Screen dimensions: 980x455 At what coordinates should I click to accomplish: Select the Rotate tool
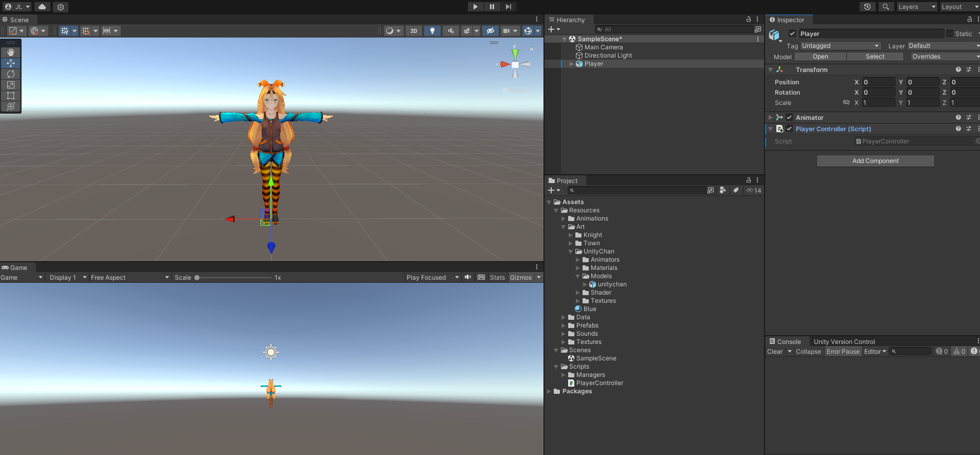point(11,74)
